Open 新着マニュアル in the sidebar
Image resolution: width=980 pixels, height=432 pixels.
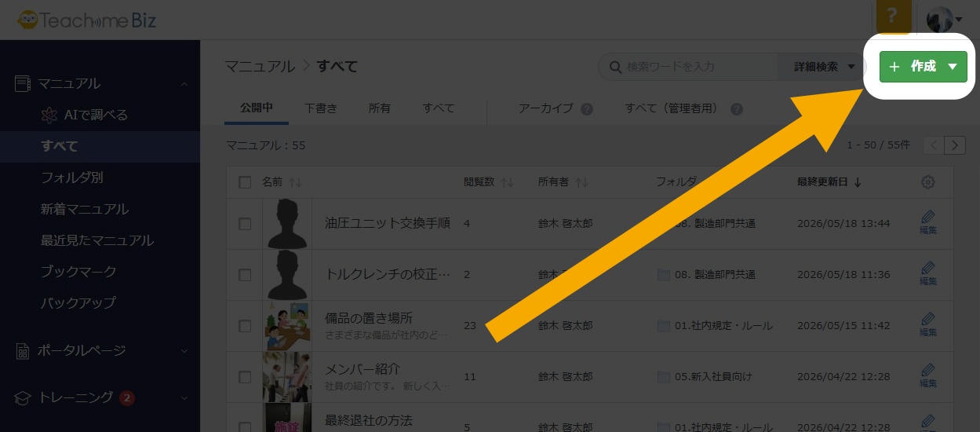pyautogui.click(x=85, y=209)
